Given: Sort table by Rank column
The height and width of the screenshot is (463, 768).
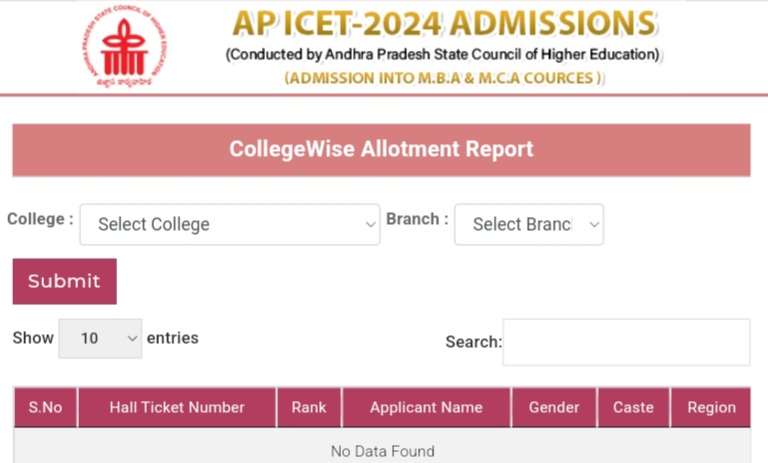Looking at the screenshot, I should click(309, 407).
